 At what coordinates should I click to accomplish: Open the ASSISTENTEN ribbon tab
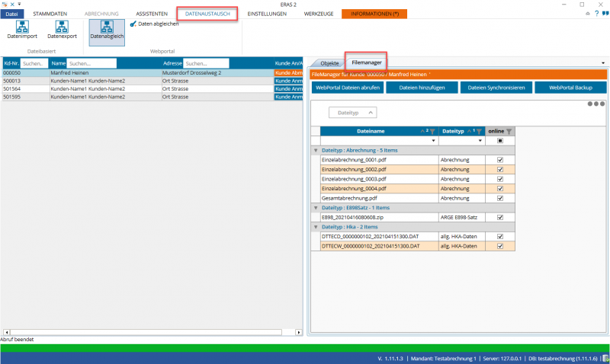pyautogui.click(x=152, y=14)
